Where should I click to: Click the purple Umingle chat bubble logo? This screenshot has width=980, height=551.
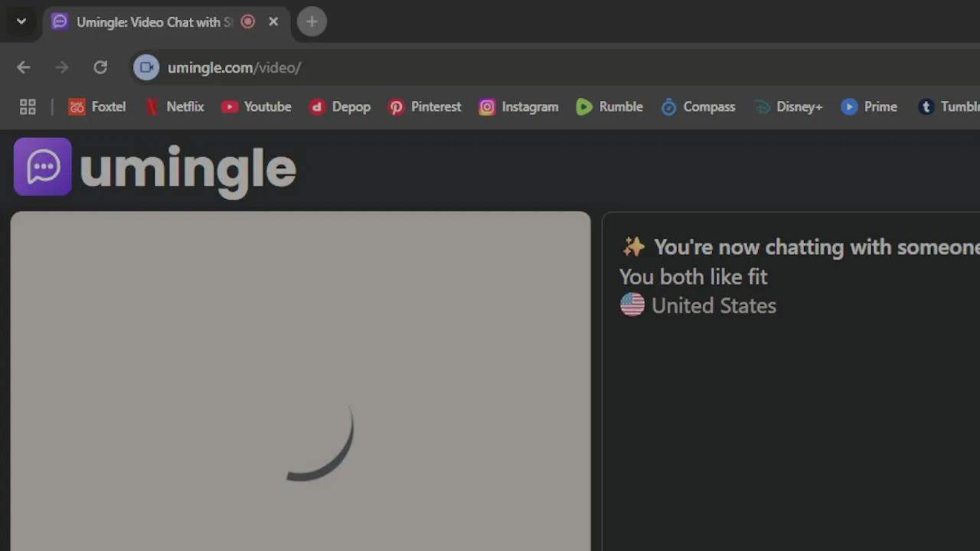click(x=43, y=167)
